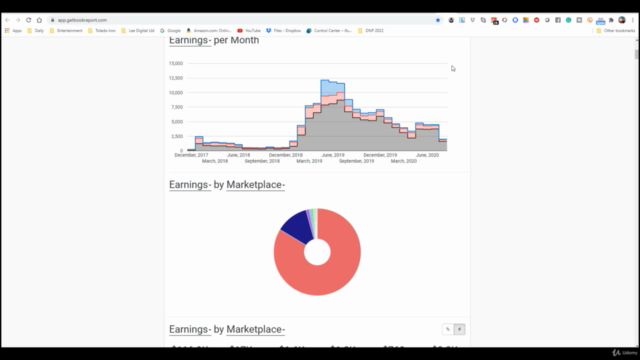Go to the browser home page icon

39,20
